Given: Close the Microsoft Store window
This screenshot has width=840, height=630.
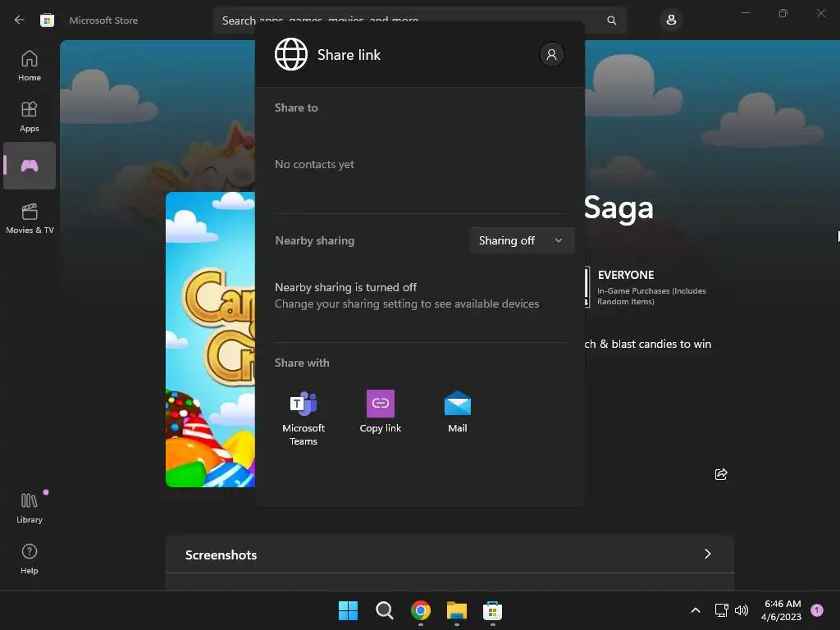Looking at the screenshot, I should (821, 13).
